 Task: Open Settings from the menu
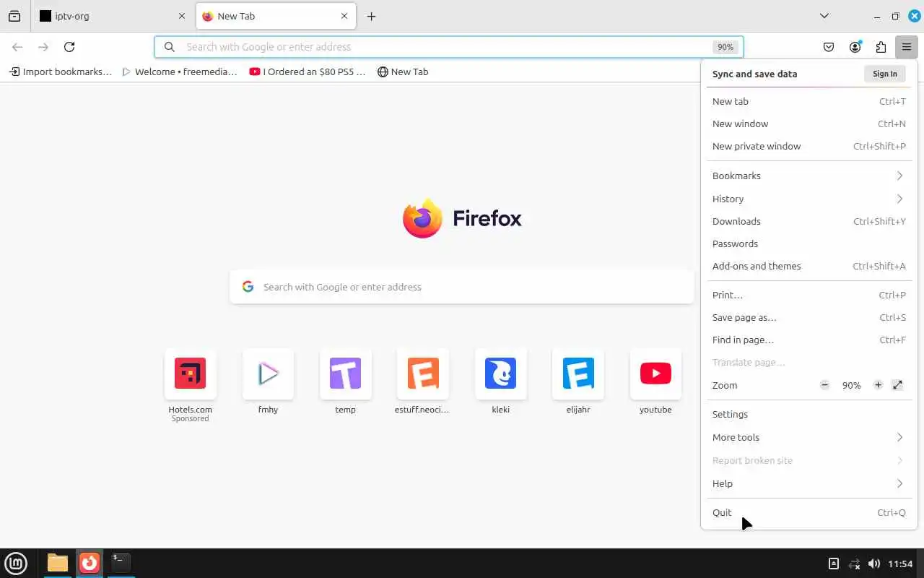[x=808, y=415]
